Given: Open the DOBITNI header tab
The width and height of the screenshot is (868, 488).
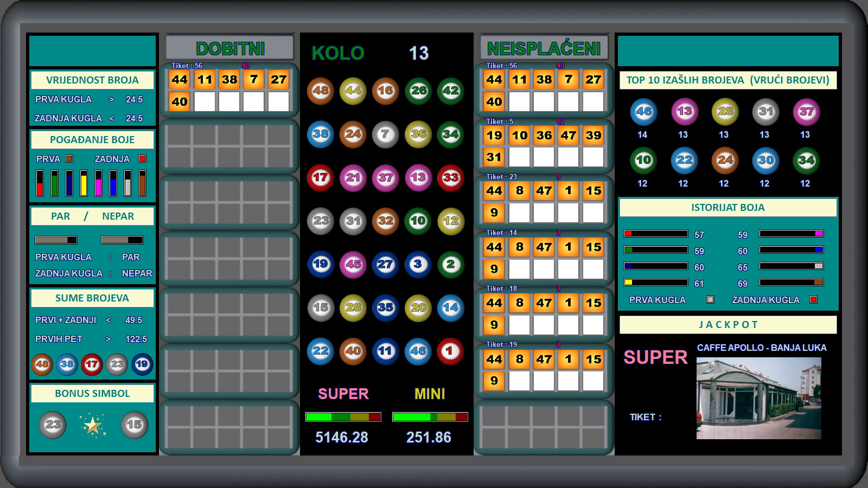Looking at the screenshot, I should (x=229, y=48).
